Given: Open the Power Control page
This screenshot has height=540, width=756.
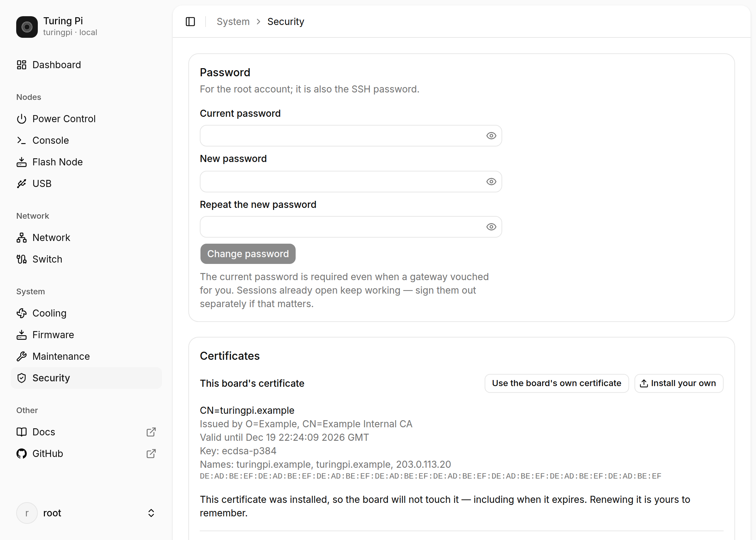Looking at the screenshot, I should coord(86,119).
